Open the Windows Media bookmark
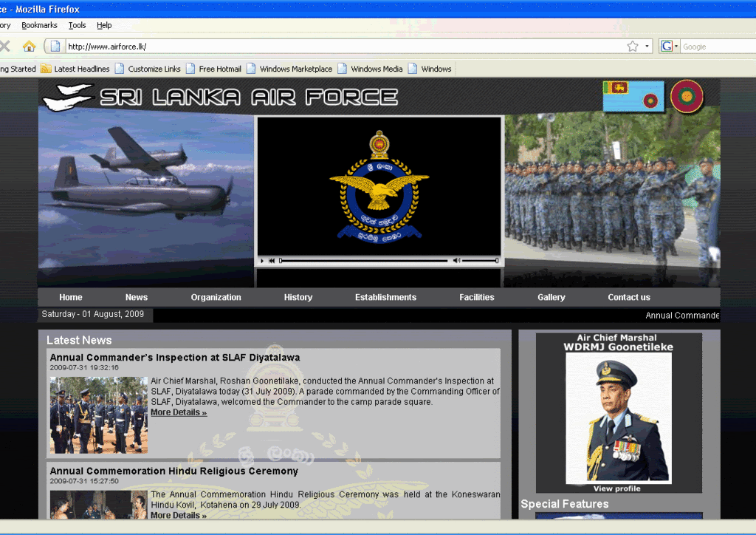Image resolution: width=756 pixels, height=535 pixels. pos(371,69)
